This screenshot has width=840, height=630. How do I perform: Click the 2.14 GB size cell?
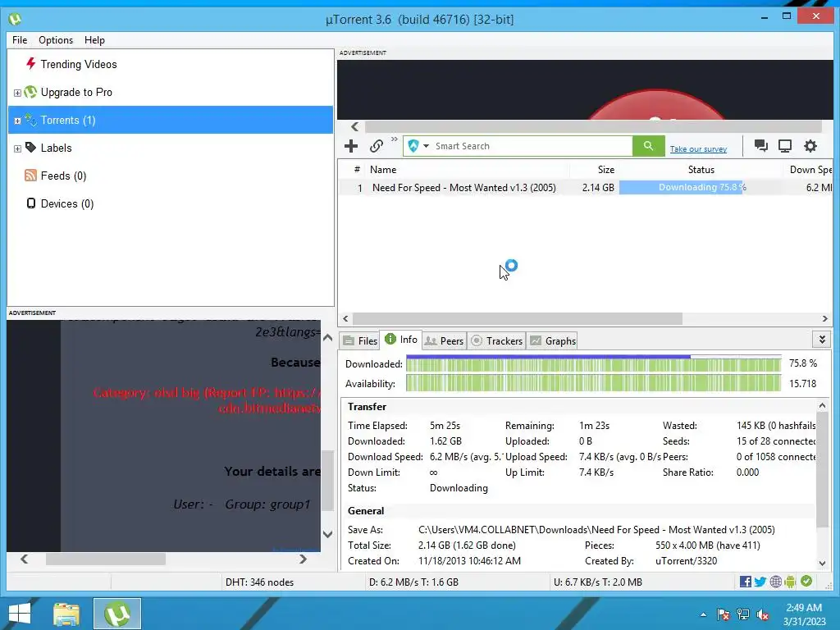[598, 188]
